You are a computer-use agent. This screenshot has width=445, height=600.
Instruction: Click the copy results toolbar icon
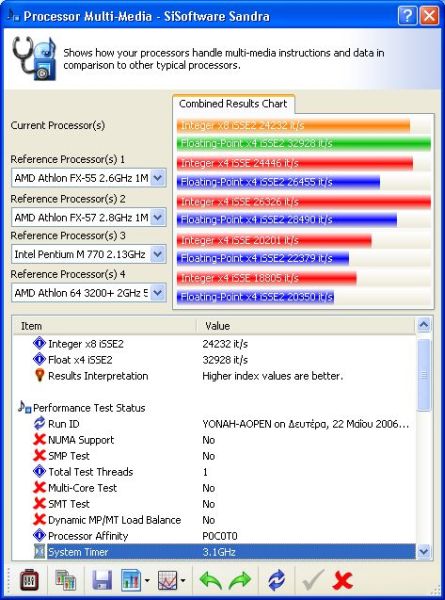[x=65, y=580]
